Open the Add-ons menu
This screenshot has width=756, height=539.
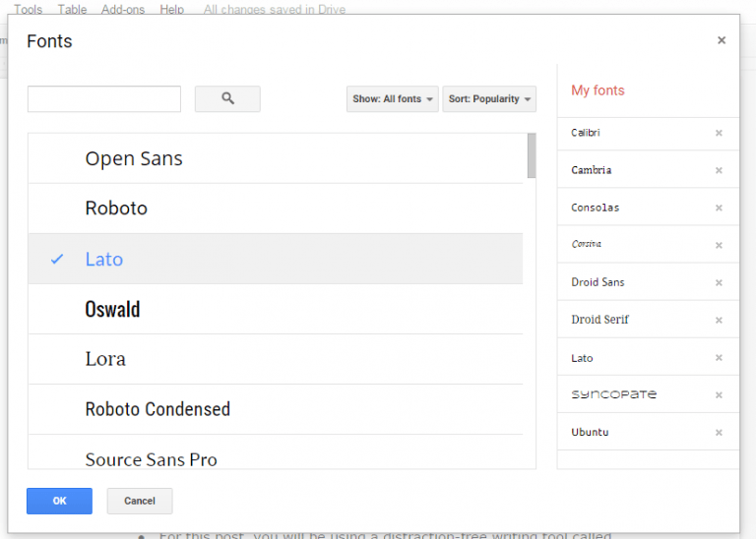point(122,9)
